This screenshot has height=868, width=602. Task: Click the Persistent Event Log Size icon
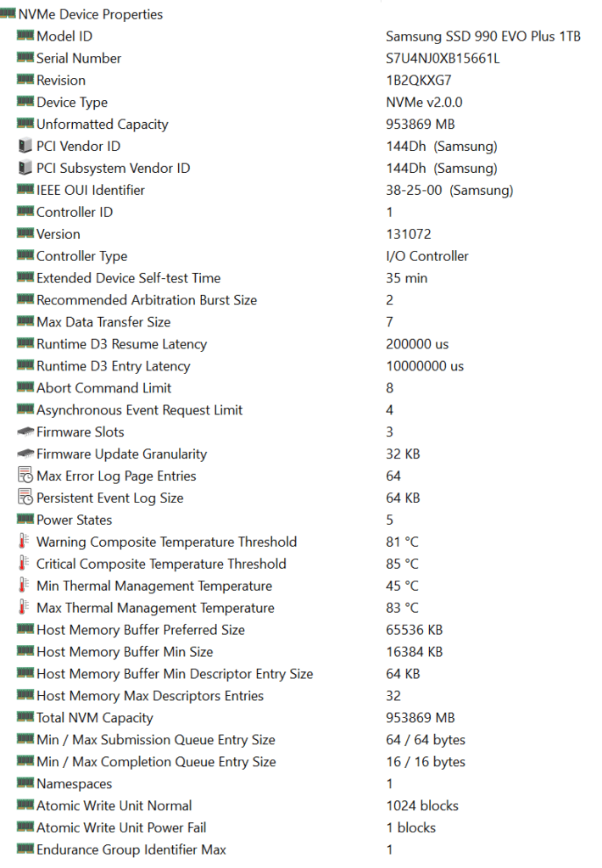pos(25,498)
